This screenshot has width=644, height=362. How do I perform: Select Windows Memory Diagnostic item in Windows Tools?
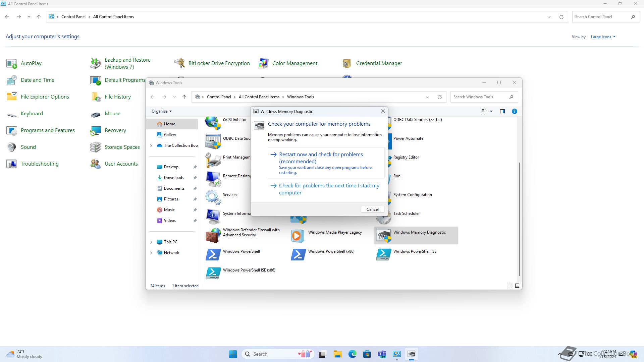click(x=416, y=235)
